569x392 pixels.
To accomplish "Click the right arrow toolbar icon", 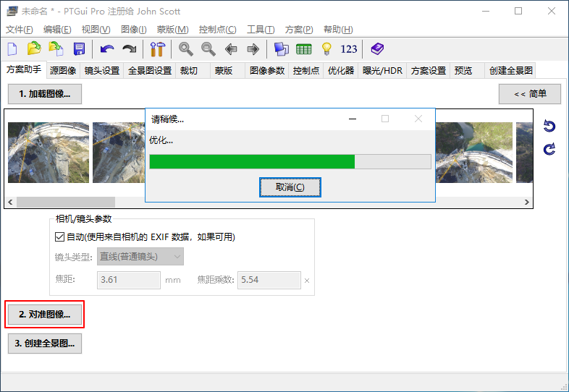I will (x=253, y=48).
